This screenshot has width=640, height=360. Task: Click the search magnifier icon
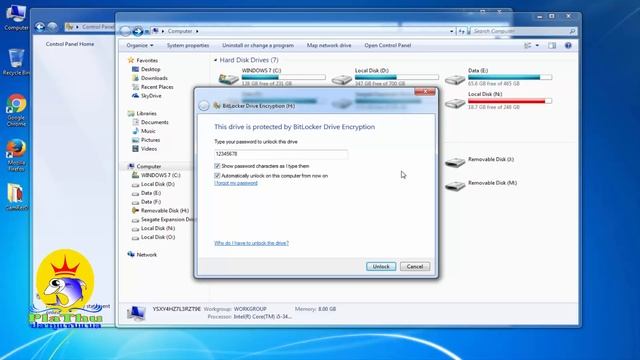[x=572, y=31]
